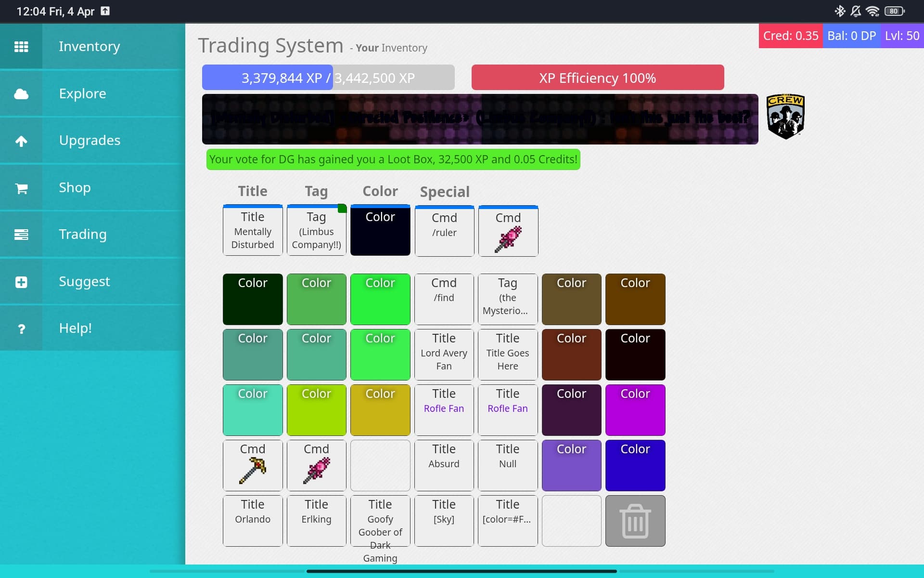Open Shop with the cart icon
The width and height of the screenshot is (924, 578).
21,188
